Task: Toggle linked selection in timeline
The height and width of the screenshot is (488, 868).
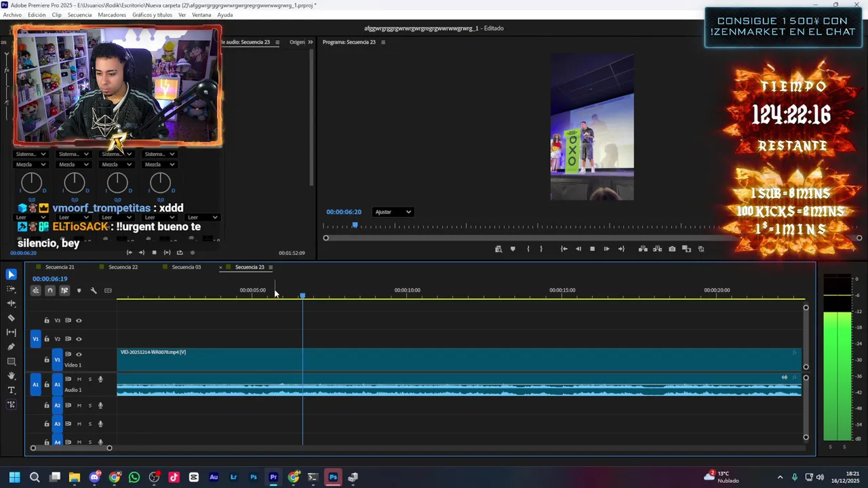Action: (64, 291)
